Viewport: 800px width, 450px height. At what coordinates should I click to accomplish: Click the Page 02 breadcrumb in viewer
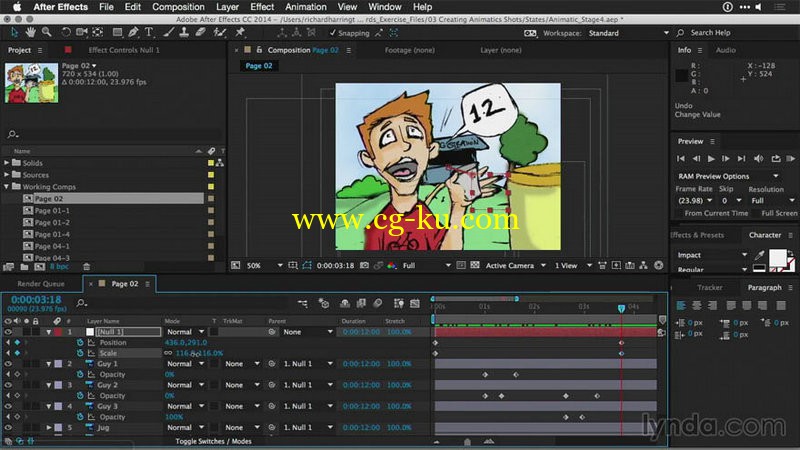coord(259,66)
